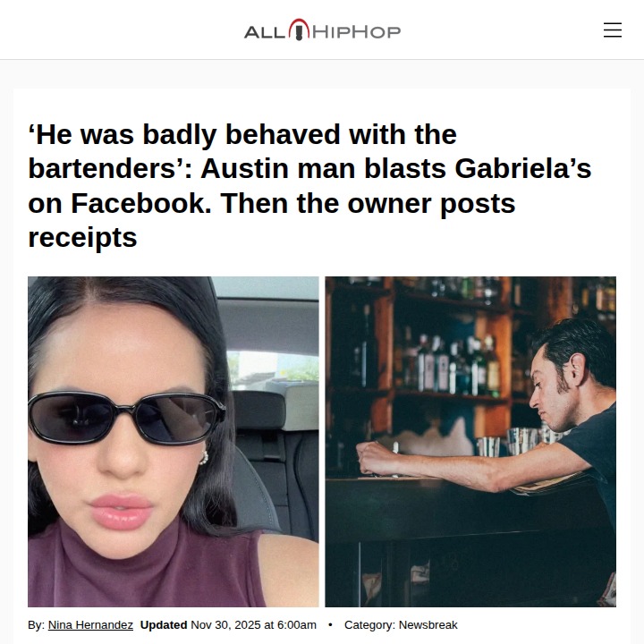Click the Nov 30, 2025 timestamp

pyautogui.click(x=253, y=624)
